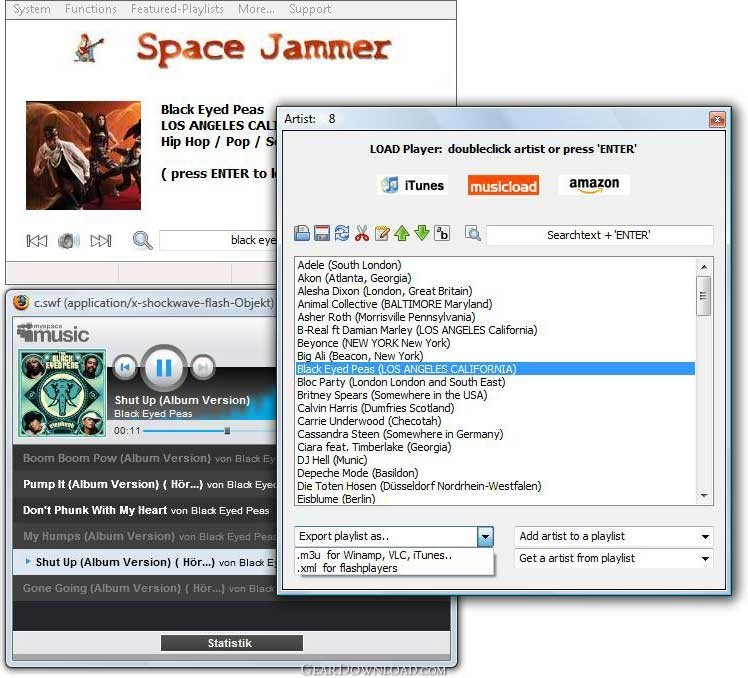Viewport: 748px width, 678px height.
Task: Click previous track icon in Space Jammer window
Action: [37, 241]
